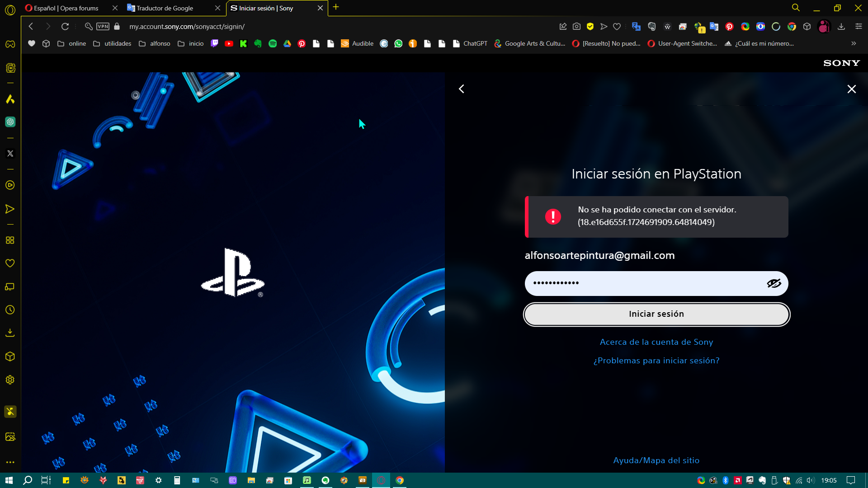The width and height of the screenshot is (868, 488).
Task: Reload the page
Action: click(65, 27)
